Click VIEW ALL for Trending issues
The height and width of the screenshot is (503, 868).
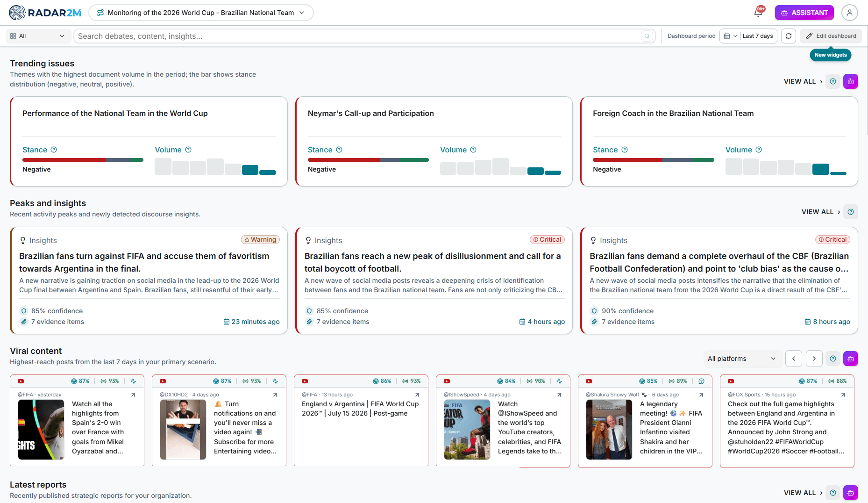click(x=803, y=81)
